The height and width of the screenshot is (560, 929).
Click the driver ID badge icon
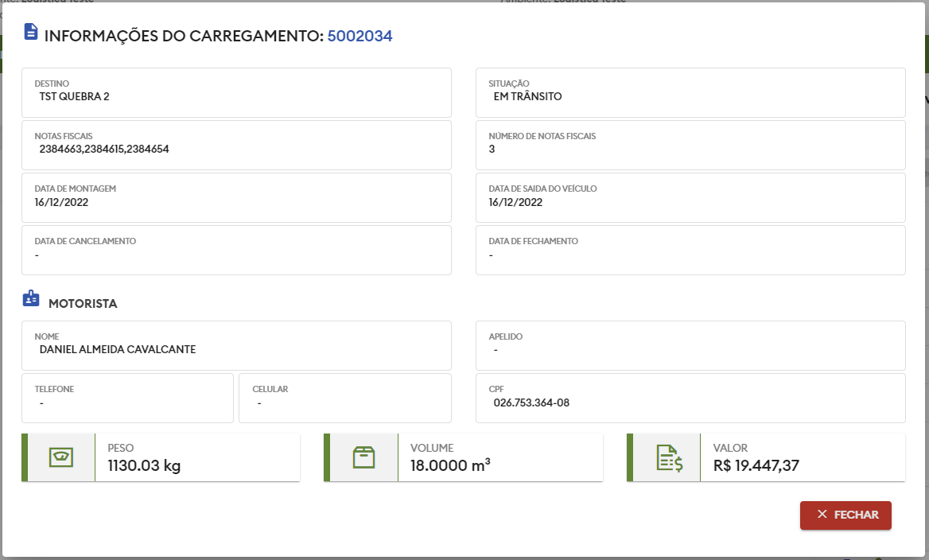pos(31,299)
